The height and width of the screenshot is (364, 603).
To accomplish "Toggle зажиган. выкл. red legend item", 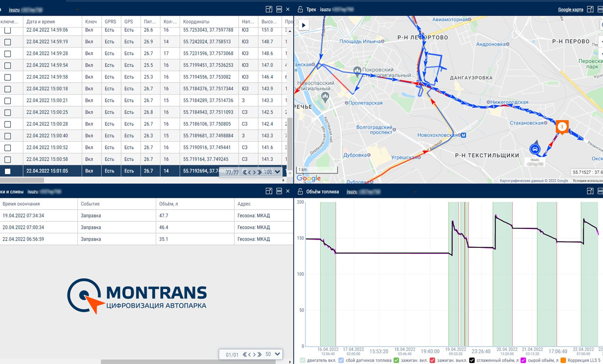I will click(x=432, y=360).
